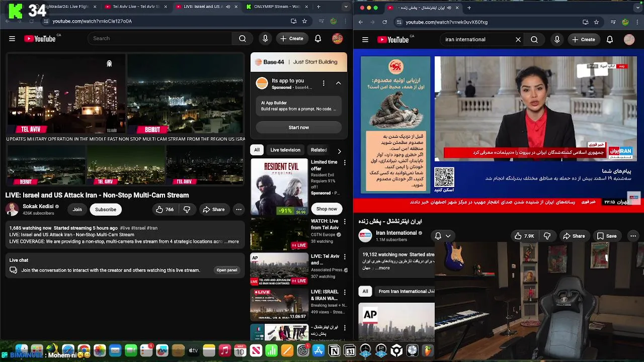Start voice search in the right YouTube window
The image size is (644, 362).
point(557,40)
